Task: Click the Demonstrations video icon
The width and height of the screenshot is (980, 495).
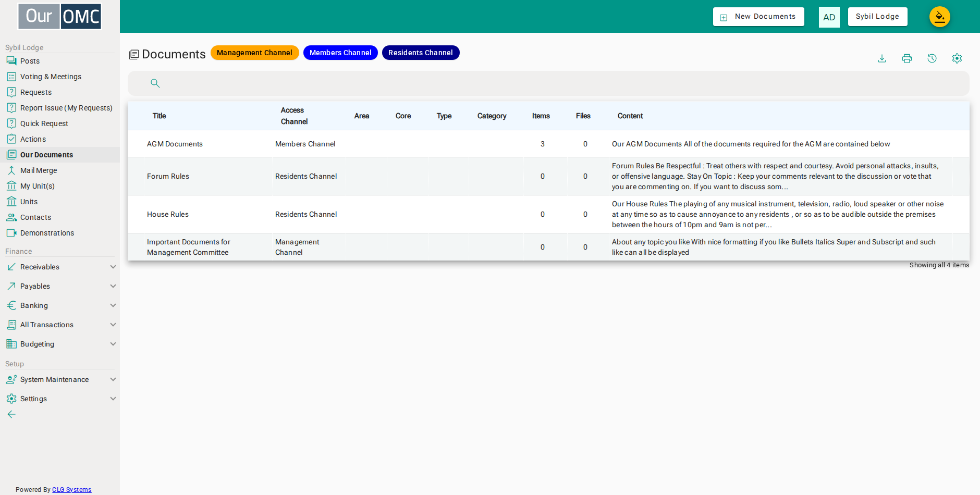Action: click(x=11, y=233)
